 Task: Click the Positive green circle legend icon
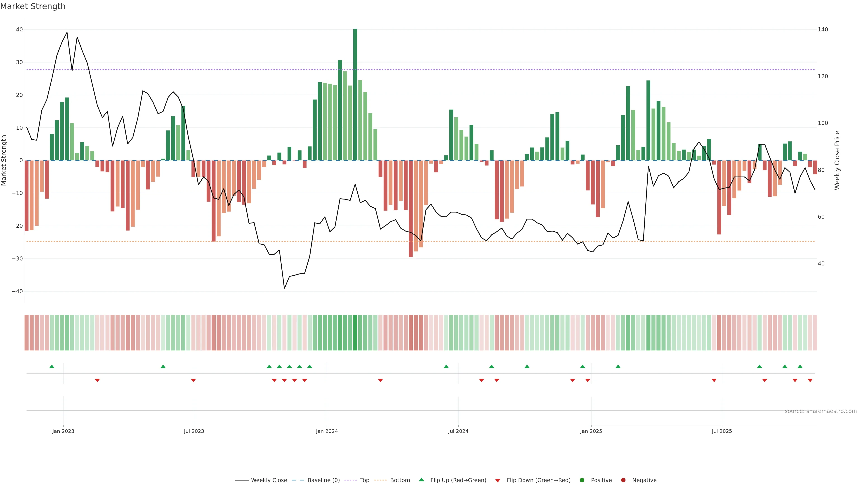tap(582, 480)
